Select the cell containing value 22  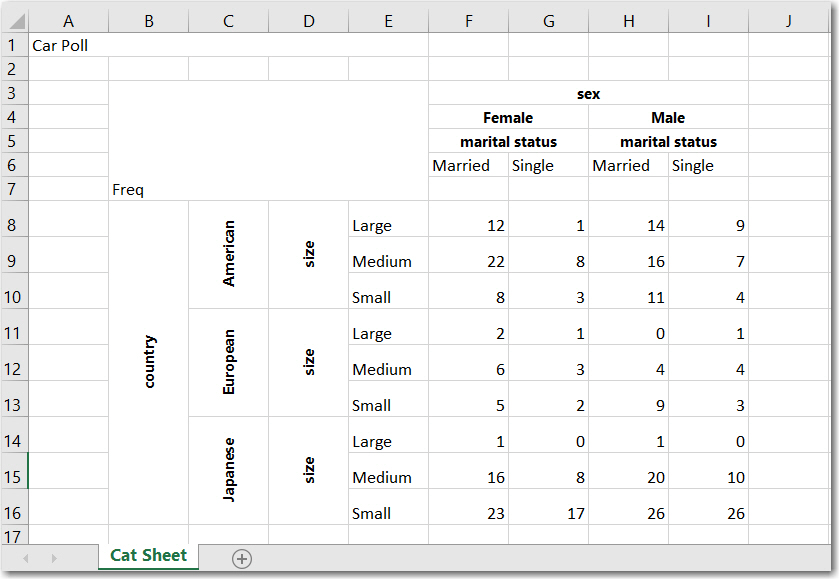(x=468, y=262)
